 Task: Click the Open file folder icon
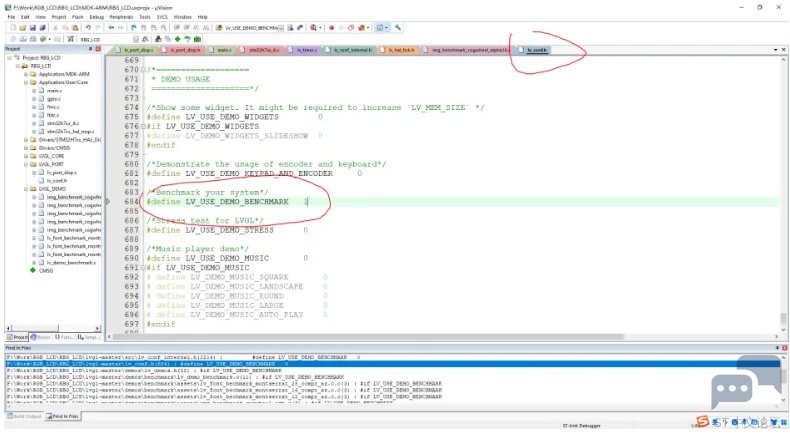click(x=23, y=28)
